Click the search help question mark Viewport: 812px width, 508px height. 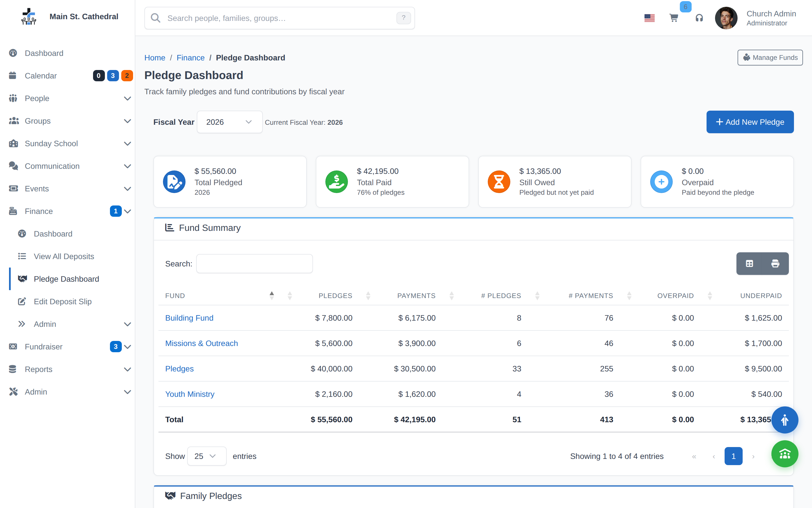403,18
